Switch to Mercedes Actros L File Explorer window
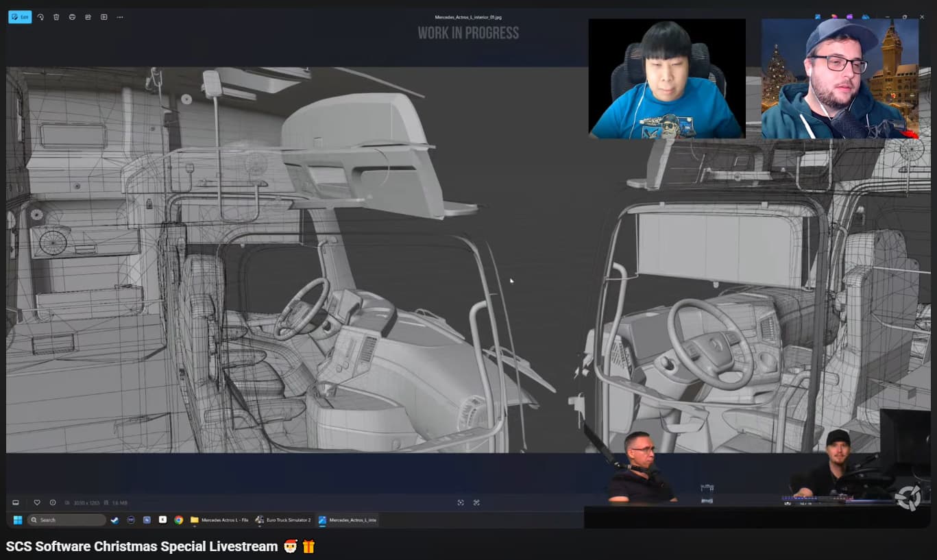Image resolution: width=937 pixels, height=560 pixels. click(x=219, y=520)
